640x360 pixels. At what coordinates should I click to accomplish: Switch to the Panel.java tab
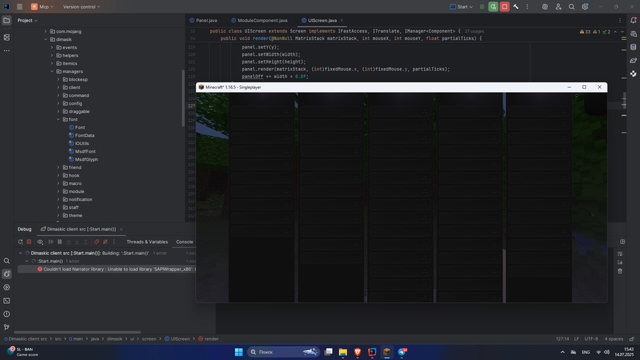(203, 20)
